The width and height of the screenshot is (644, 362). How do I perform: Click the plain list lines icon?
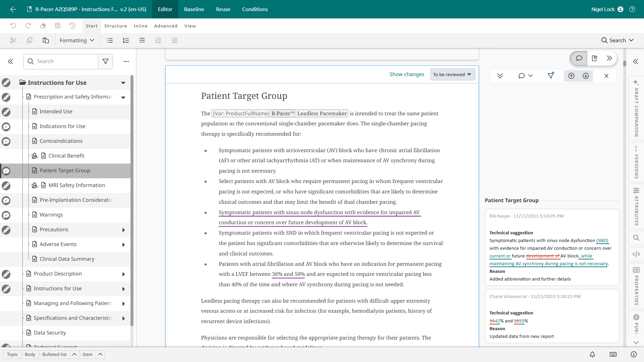142,40
